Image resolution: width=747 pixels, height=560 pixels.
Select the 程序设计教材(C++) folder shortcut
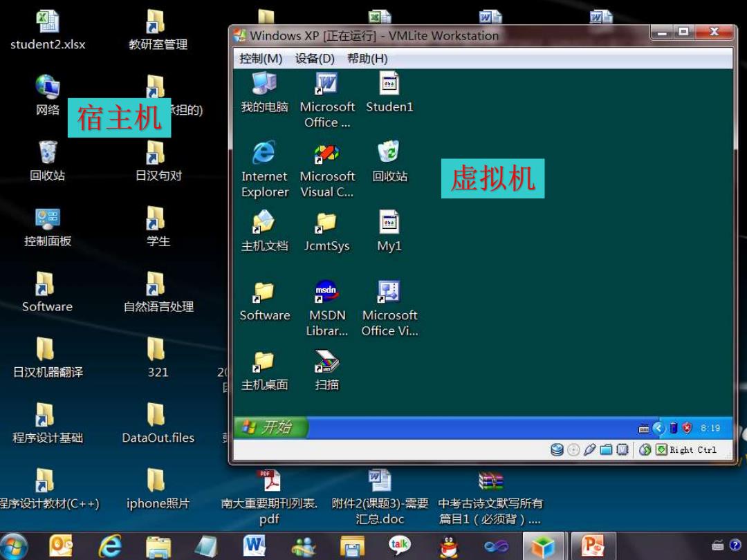tap(50, 489)
